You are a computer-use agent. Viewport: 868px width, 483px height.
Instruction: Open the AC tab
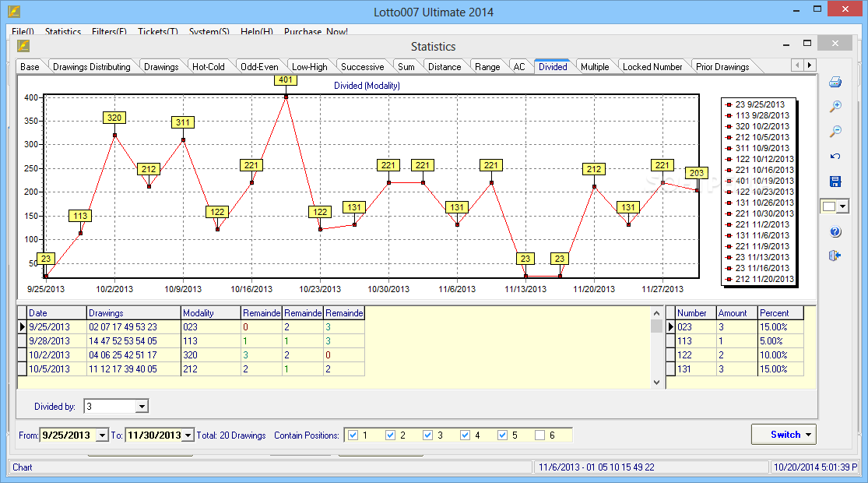[519, 66]
